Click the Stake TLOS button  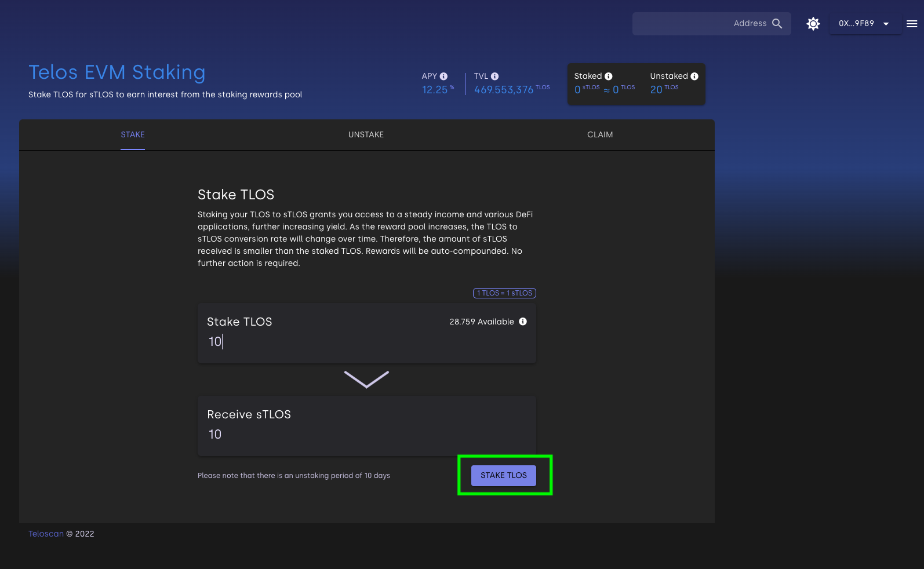coord(503,476)
